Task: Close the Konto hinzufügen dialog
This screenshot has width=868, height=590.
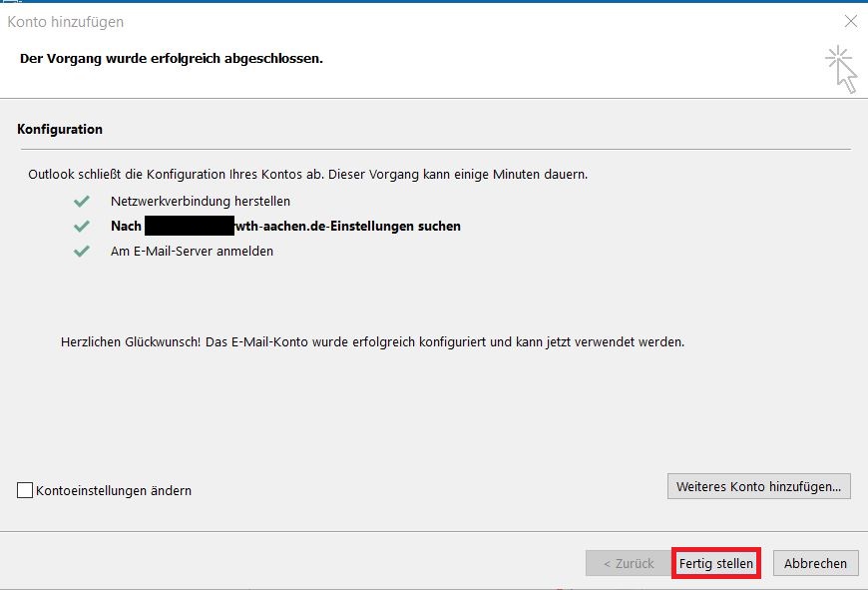Action: tap(850, 21)
